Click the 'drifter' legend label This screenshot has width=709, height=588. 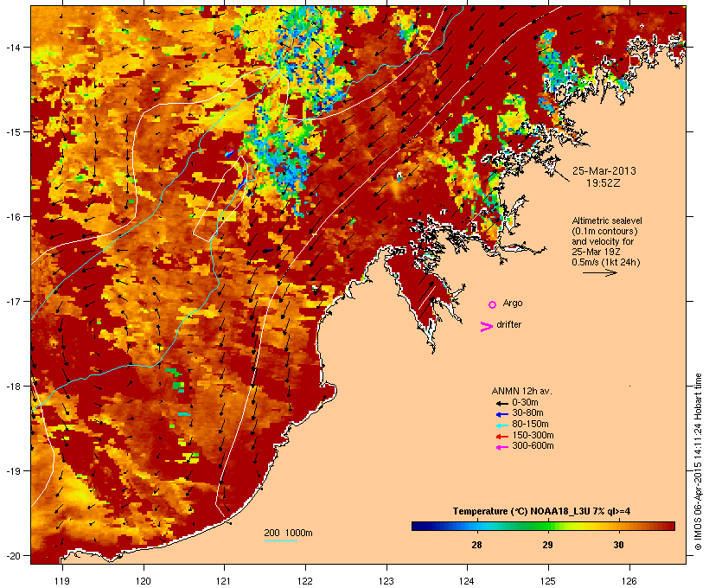pos(508,324)
